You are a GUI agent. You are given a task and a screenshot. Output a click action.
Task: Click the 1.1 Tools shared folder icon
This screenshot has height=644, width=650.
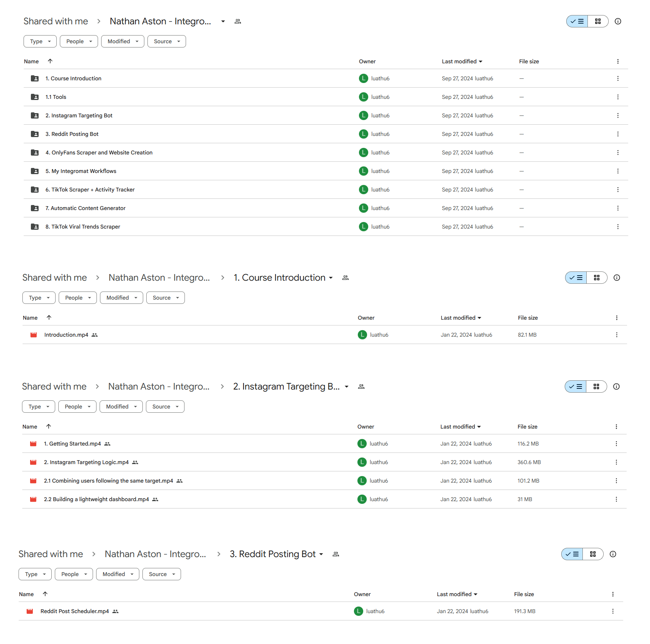[x=35, y=97]
